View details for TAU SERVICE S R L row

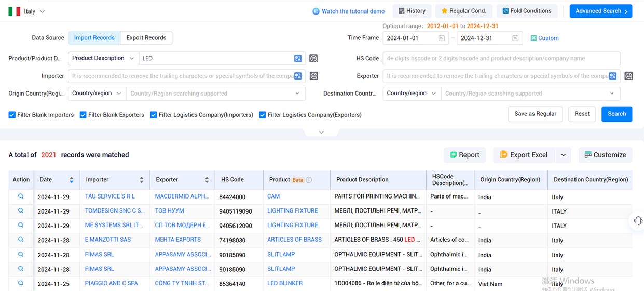click(21, 196)
